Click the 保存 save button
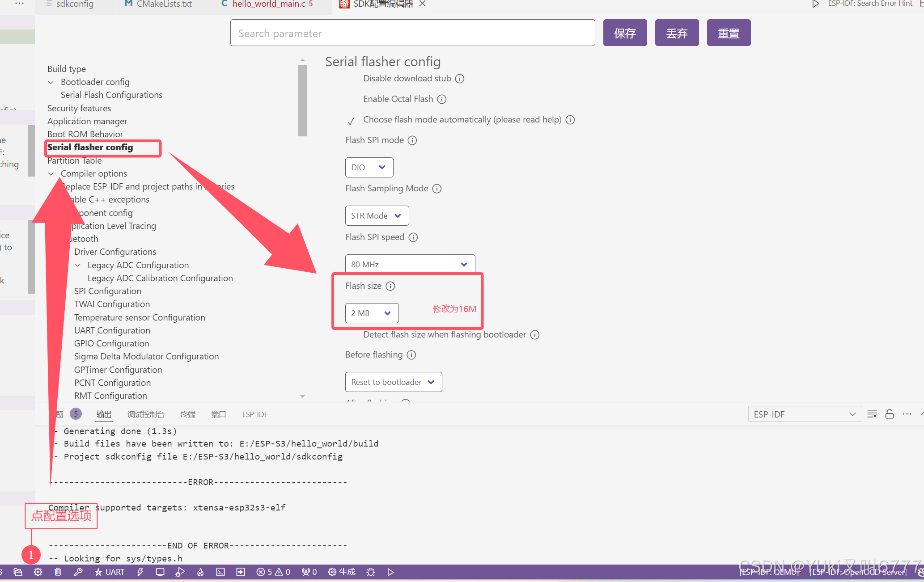924x582 pixels. coord(625,33)
